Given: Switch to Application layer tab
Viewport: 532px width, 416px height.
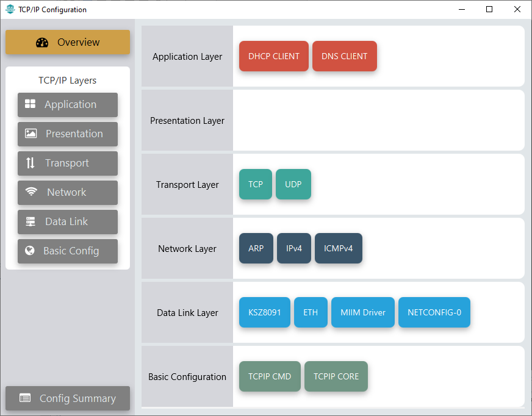Looking at the screenshot, I should 68,104.
